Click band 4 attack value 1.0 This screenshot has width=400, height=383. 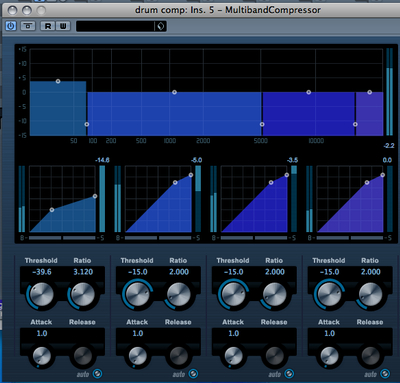[329, 333]
